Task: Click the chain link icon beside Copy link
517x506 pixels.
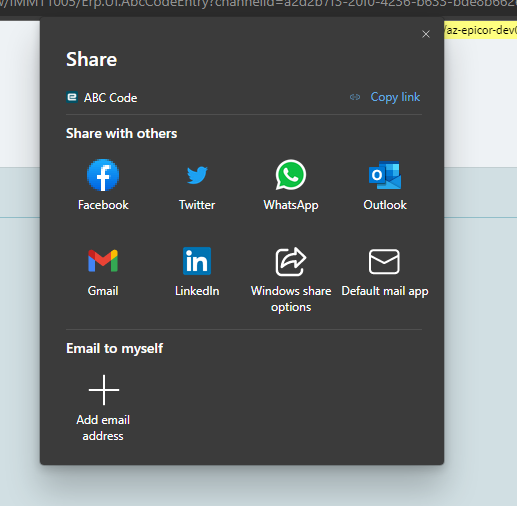Action: pyautogui.click(x=355, y=97)
